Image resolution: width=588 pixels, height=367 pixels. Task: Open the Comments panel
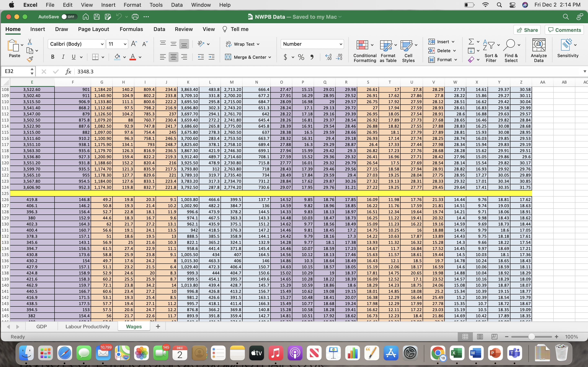[x=564, y=30]
